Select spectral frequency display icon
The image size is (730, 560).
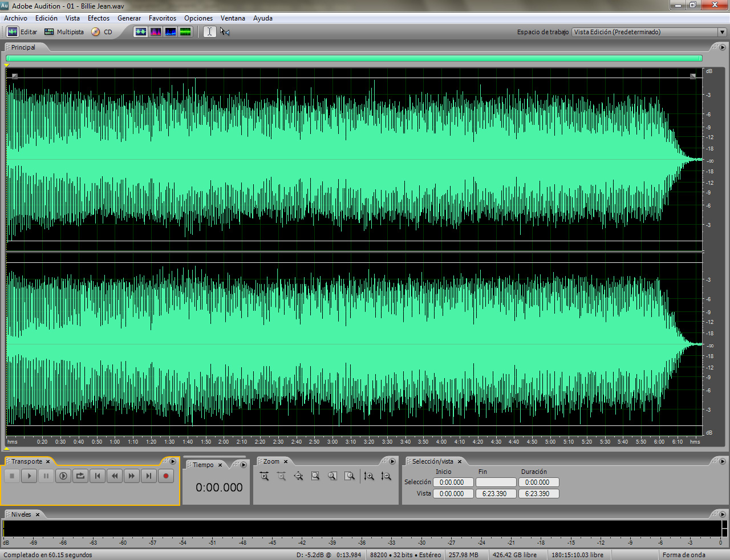tap(156, 32)
